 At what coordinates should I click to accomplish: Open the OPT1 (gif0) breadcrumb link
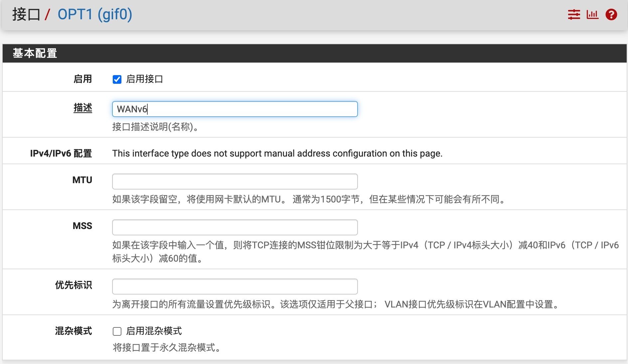pos(95,15)
